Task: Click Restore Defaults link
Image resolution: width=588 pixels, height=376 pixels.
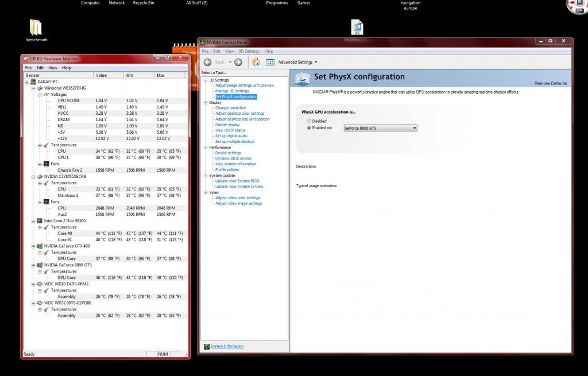Action: tap(551, 83)
